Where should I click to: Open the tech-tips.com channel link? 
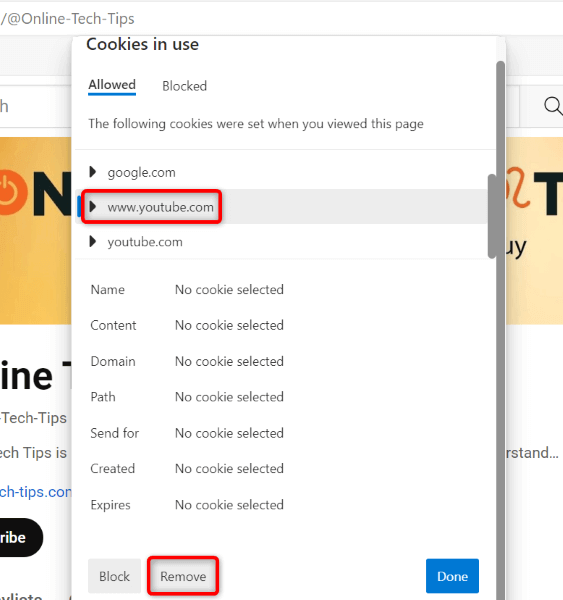pos(36,492)
